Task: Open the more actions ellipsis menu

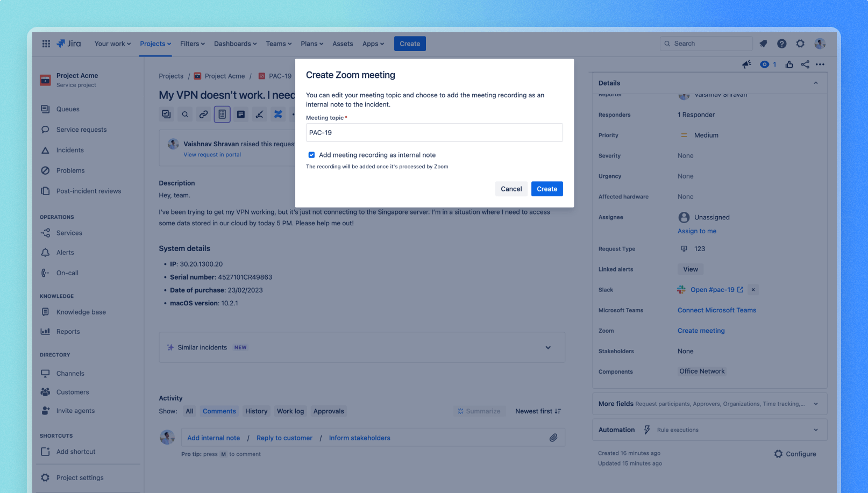Action: [820, 65]
